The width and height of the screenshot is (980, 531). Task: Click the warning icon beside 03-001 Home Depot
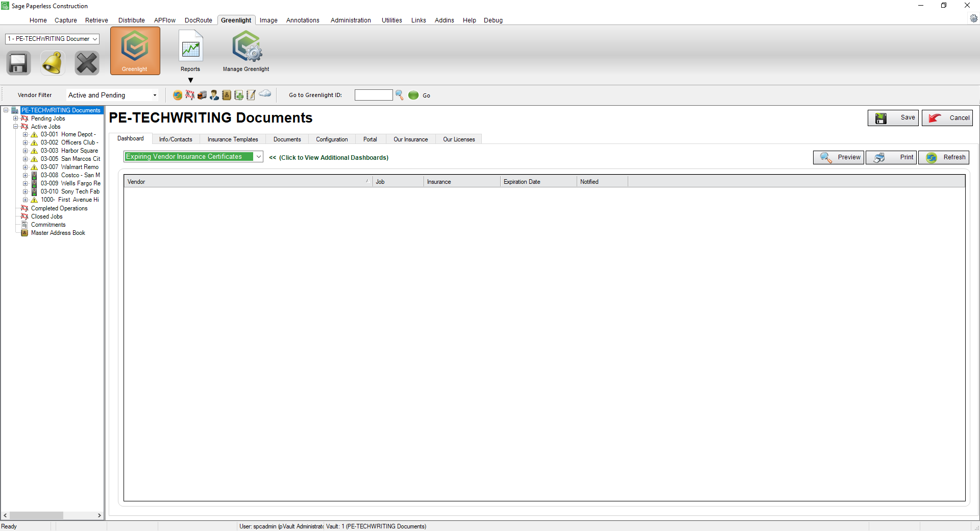[x=34, y=135]
